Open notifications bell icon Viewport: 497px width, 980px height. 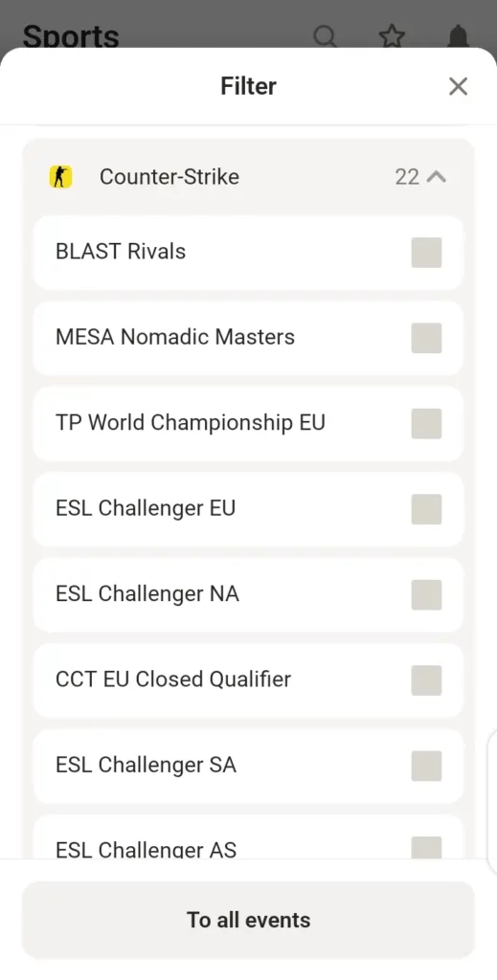point(459,37)
